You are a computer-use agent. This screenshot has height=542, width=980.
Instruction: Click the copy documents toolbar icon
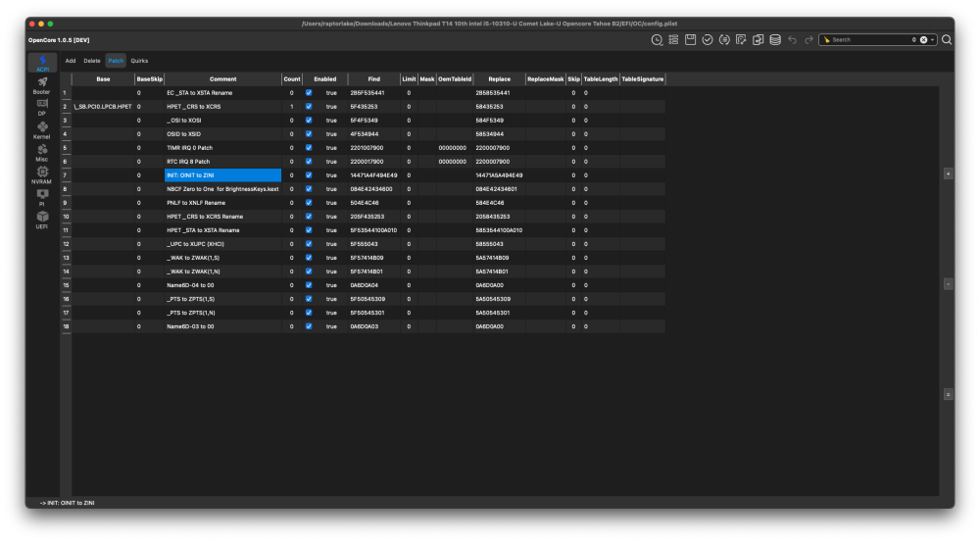[759, 40]
